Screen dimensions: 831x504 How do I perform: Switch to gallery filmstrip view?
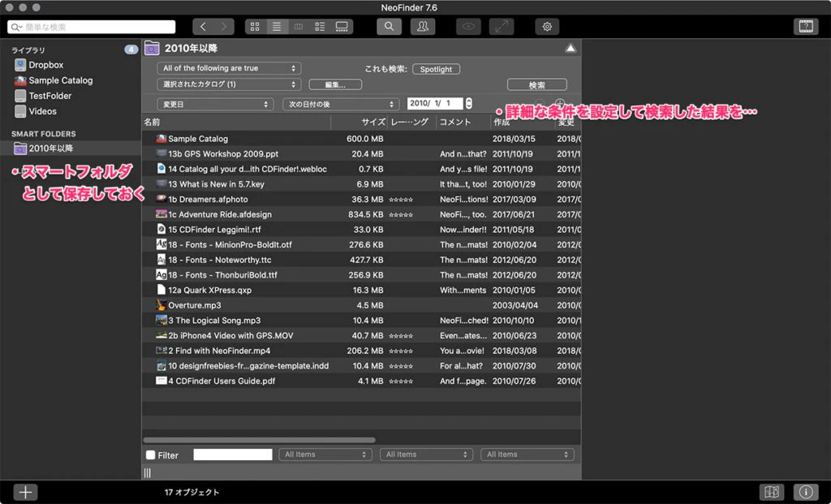(x=342, y=27)
